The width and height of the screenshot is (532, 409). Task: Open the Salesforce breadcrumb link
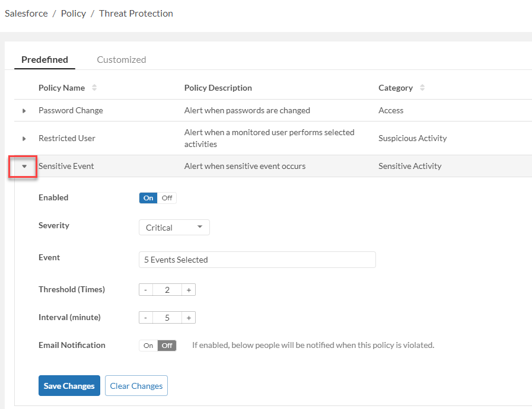click(26, 14)
